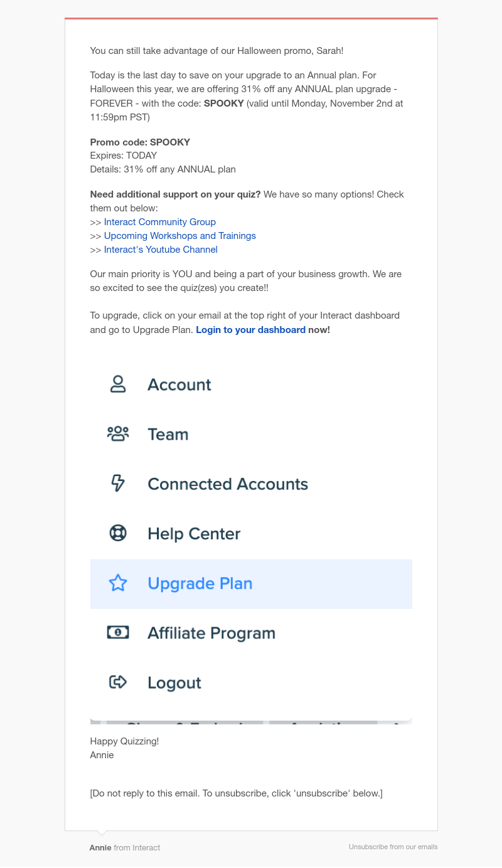This screenshot has width=502, height=868.
Task: Click the Help Center lifebuoy icon
Action: [x=118, y=533]
